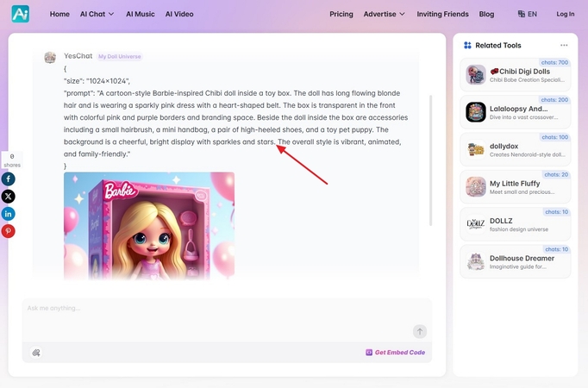Screen dimensions: 588x388
Task: Share on Facebook icon
Action: tap(9, 178)
